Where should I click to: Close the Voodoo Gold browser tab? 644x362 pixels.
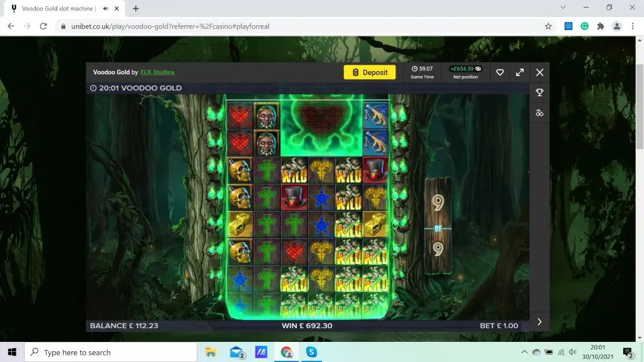tap(116, 9)
